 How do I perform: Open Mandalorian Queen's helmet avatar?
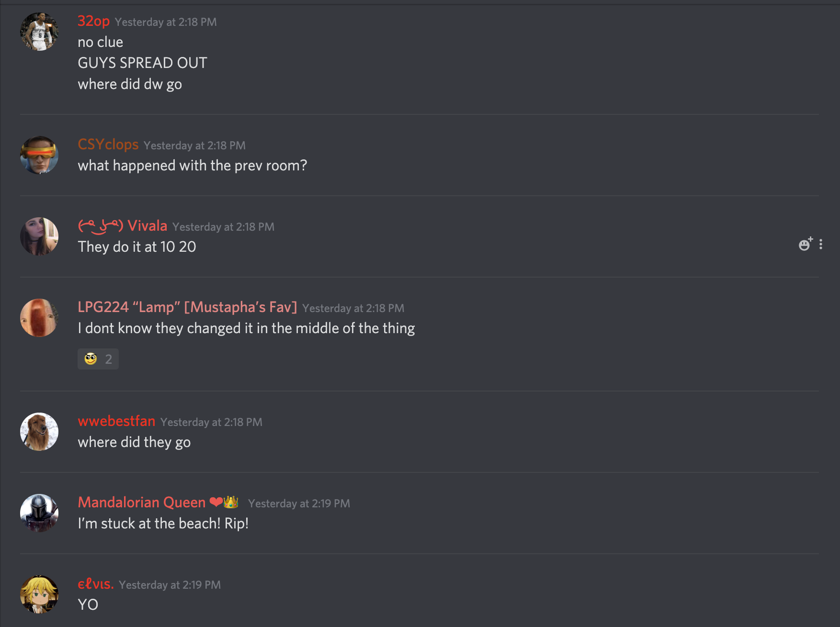pos(39,513)
